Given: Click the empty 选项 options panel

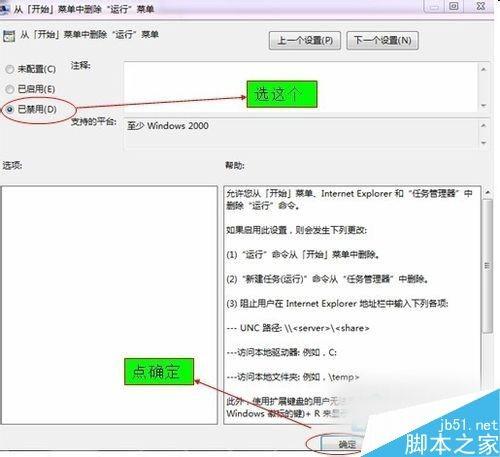Looking at the screenshot, I should click(109, 305).
